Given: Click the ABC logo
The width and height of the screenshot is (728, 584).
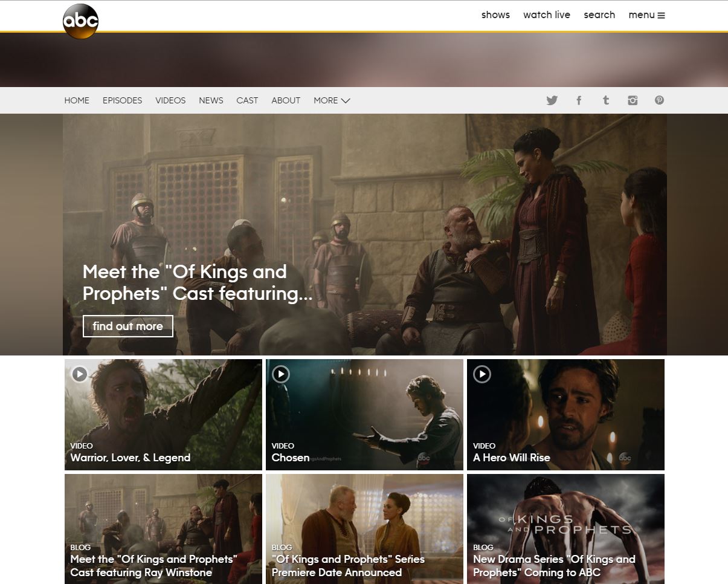Looking at the screenshot, I should click(80, 21).
